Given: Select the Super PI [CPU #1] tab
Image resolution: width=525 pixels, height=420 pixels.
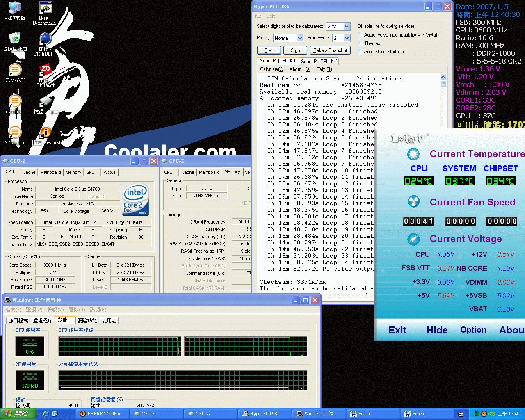Looking at the screenshot, I should [x=319, y=62].
